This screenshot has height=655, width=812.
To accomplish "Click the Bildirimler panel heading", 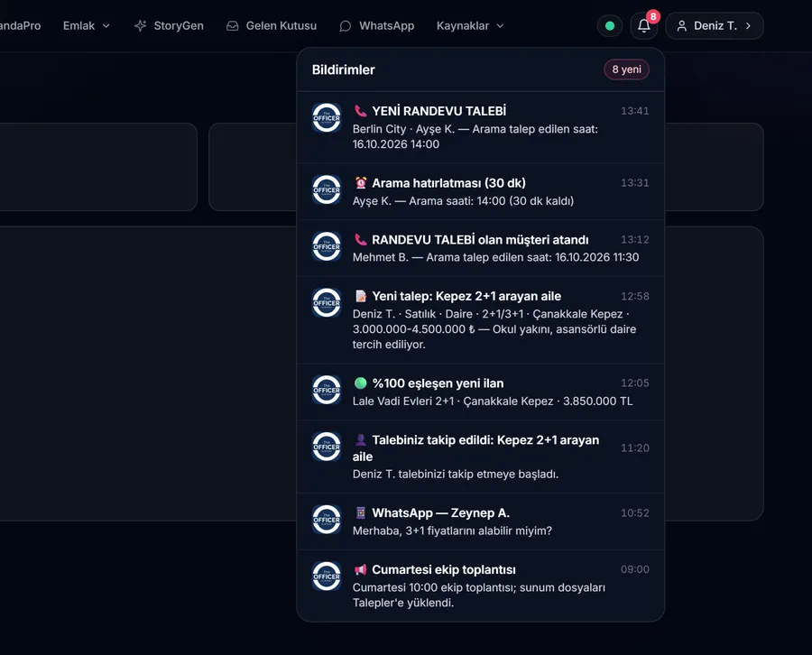I will click(x=344, y=69).
